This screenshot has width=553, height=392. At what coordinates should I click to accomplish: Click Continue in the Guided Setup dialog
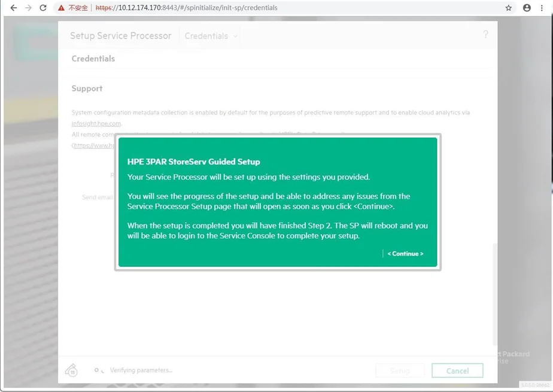(405, 254)
